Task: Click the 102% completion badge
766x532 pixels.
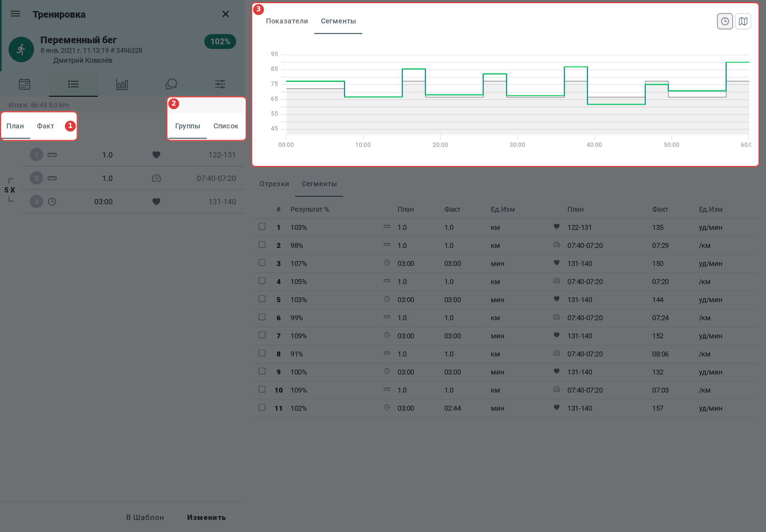Action: coord(220,41)
